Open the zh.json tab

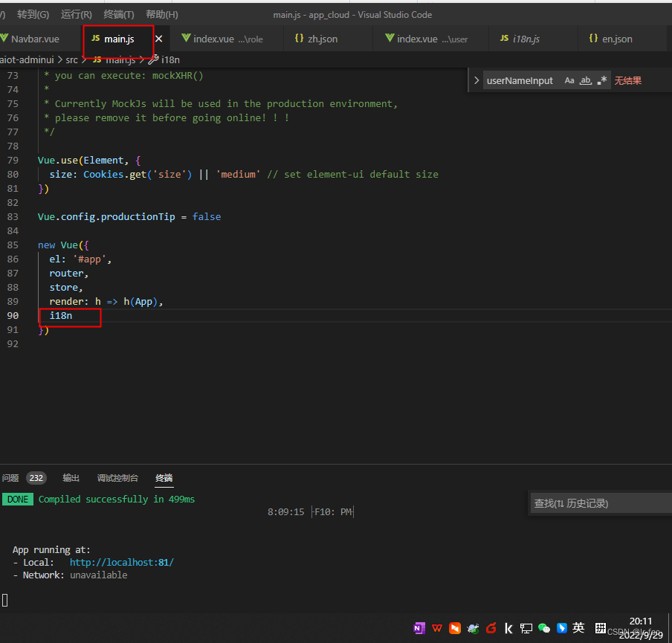tap(316, 39)
